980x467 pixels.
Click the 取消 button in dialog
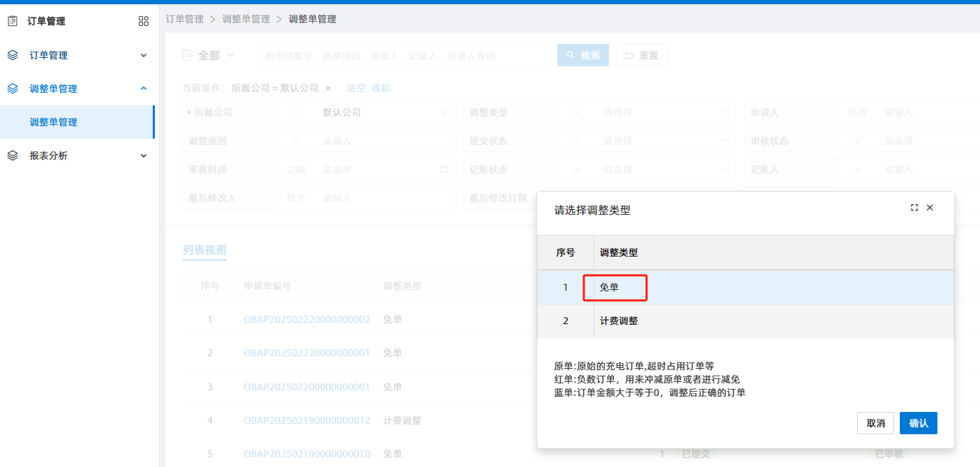pyautogui.click(x=875, y=423)
